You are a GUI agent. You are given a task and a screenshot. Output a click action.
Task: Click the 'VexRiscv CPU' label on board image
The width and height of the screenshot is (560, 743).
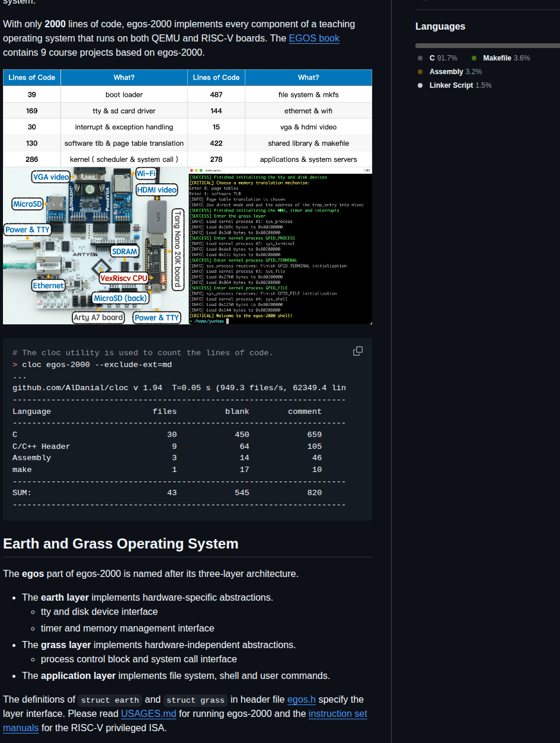point(123,278)
